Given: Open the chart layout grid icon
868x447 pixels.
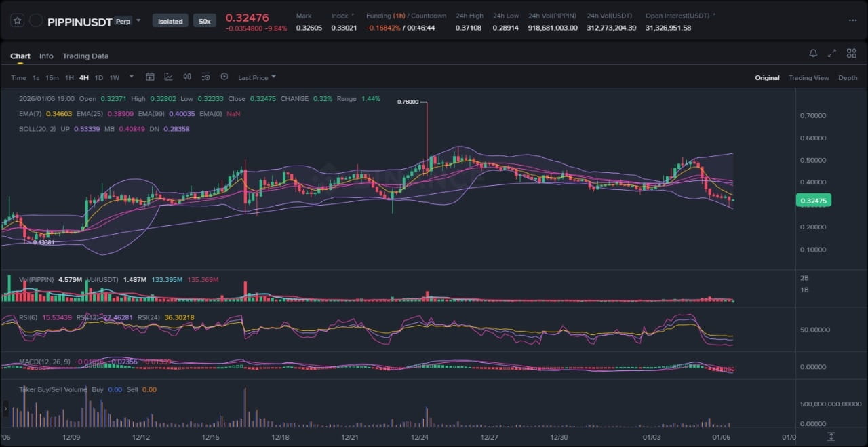Looking at the screenshot, I should [850, 53].
